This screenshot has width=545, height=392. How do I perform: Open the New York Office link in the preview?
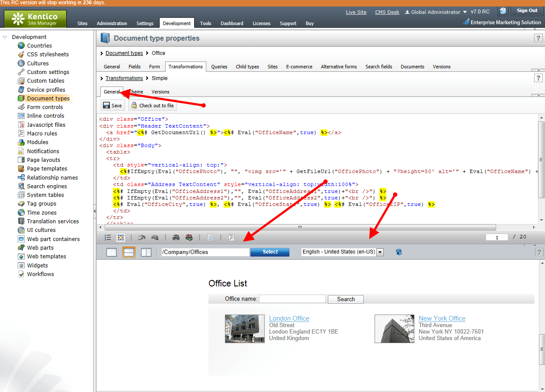pos(442,318)
